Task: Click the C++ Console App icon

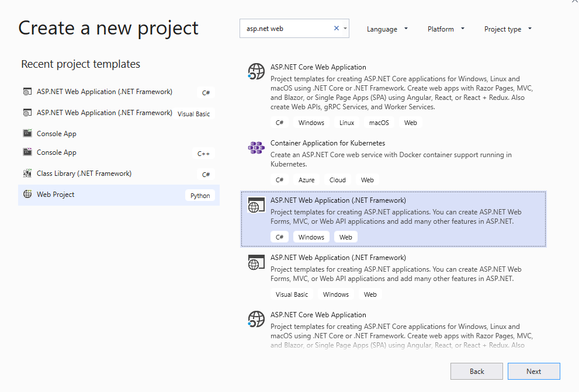Action: tap(27, 152)
